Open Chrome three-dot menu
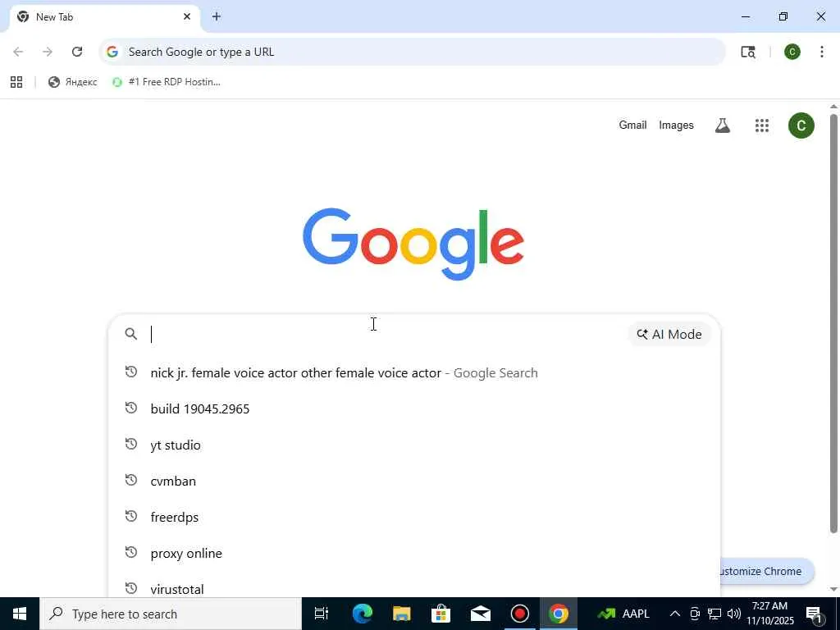Viewport: 840px width, 630px height. [821, 52]
